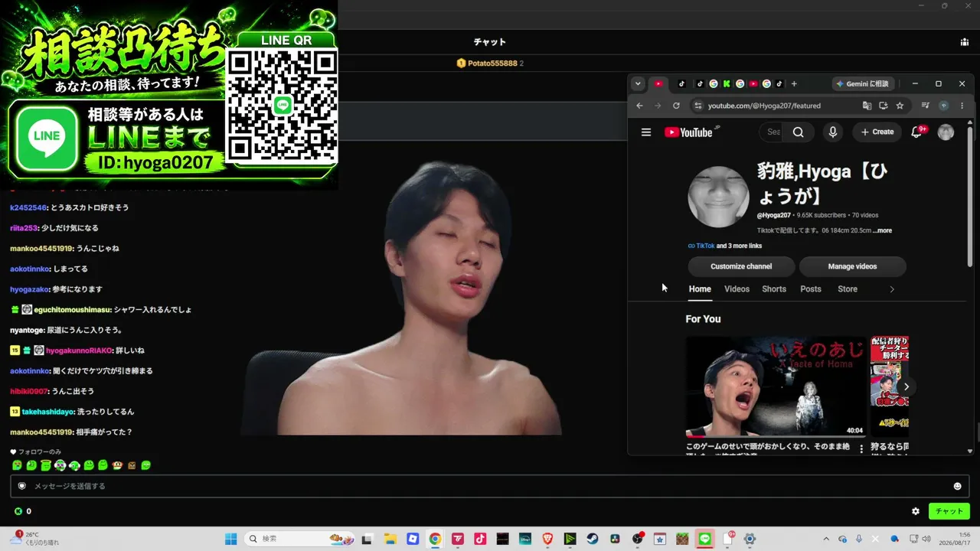Viewport: 980px width, 551px height.
Task: Click the browser address bar URL
Action: [x=764, y=106]
